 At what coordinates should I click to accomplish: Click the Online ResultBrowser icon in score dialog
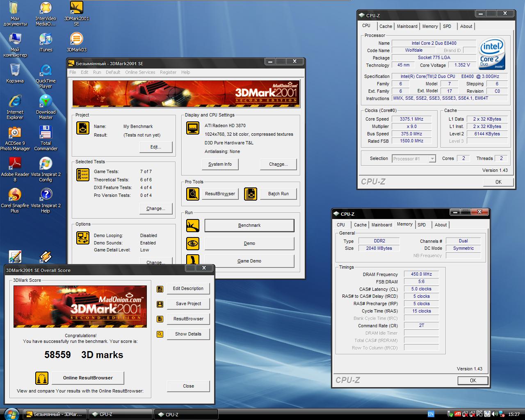click(x=42, y=378)
